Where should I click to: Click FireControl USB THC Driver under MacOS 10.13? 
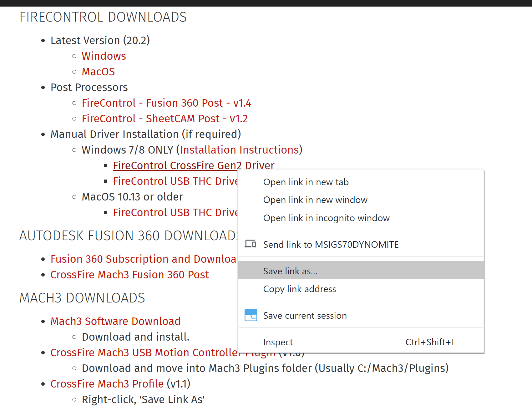[175, 212]
